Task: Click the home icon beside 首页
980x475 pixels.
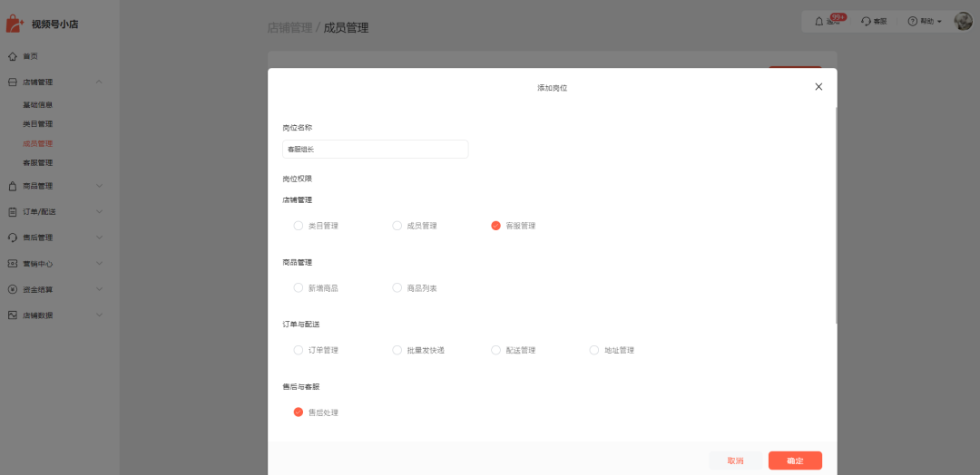Action: (13, 56)
